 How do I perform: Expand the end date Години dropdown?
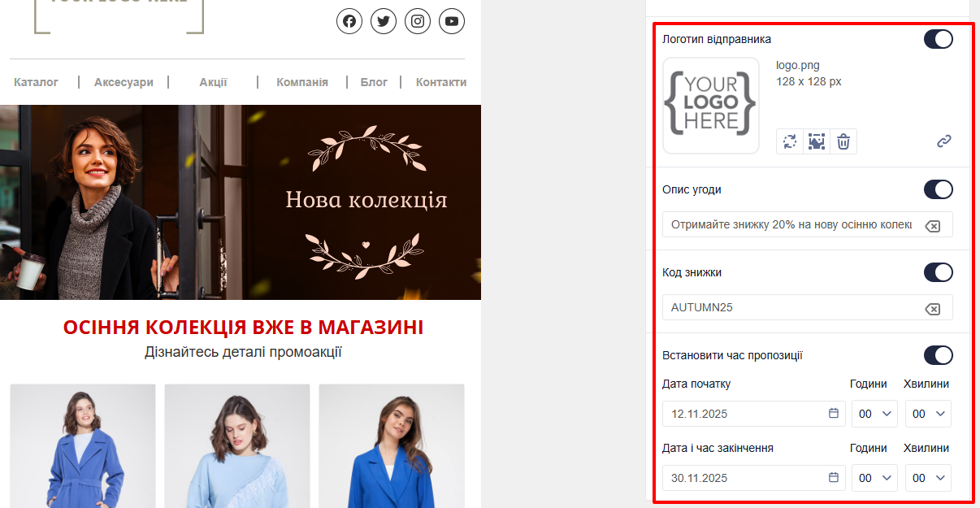point(874,478)
